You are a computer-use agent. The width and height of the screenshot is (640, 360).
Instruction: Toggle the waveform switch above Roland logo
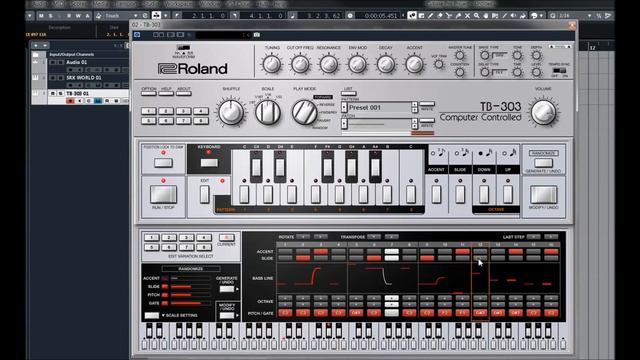183,48
